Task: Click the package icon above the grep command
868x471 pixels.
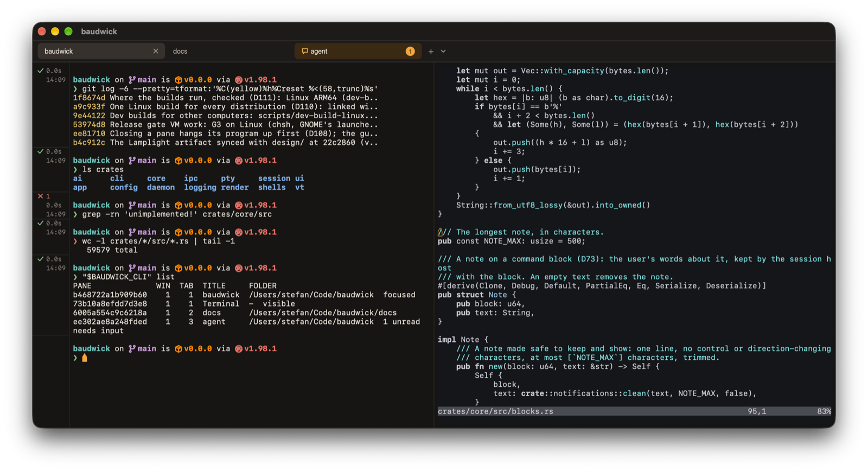Action: 178,205
